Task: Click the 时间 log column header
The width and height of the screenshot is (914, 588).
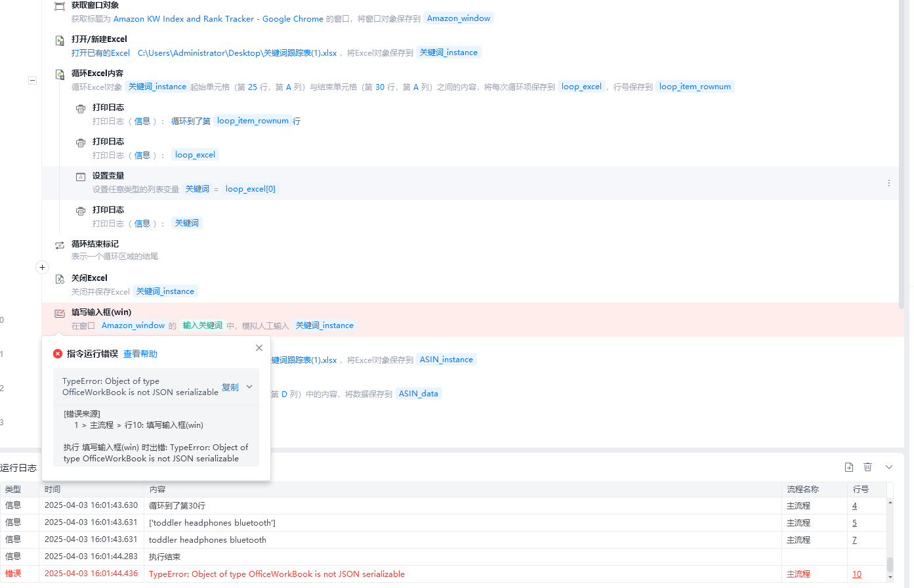Action: 52,490
